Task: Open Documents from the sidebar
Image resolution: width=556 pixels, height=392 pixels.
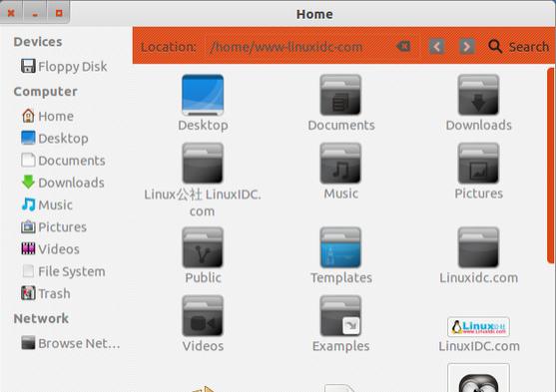Action: pyautogui.click(x=63, y=161)
